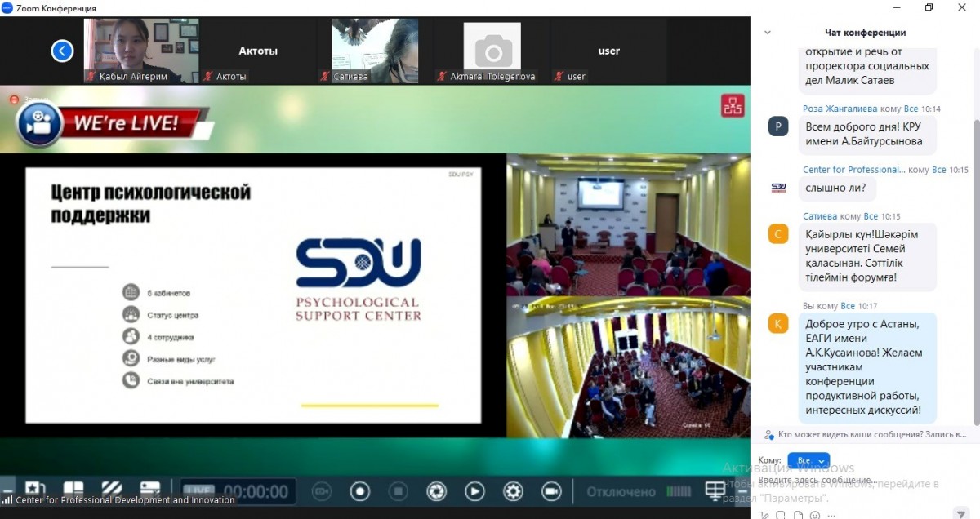Collapse chat panel using header chevron
This screenshot has width=980, height=519.
point(767,33)
